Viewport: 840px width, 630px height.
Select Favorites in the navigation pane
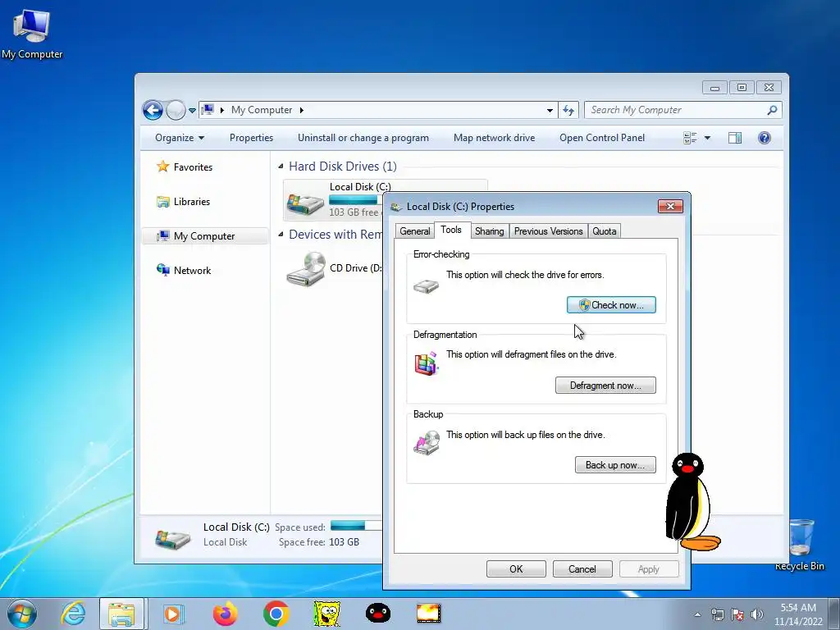point(185,167)
